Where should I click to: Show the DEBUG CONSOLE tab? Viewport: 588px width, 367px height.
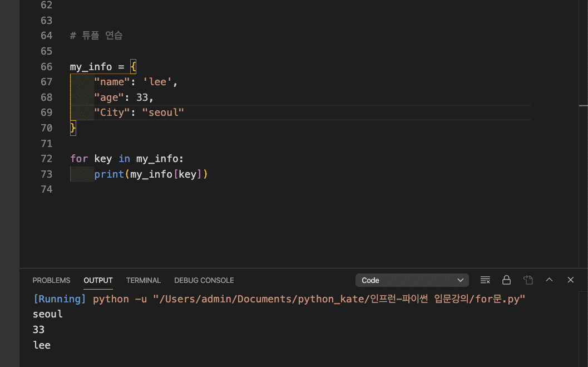point(204,280)
